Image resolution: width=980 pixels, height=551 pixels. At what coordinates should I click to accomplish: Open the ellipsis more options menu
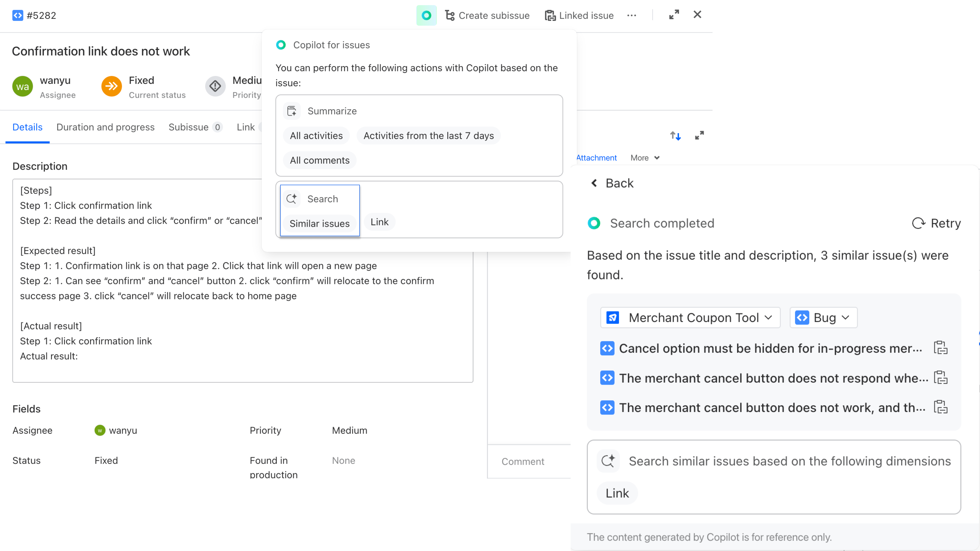[632, 16]
